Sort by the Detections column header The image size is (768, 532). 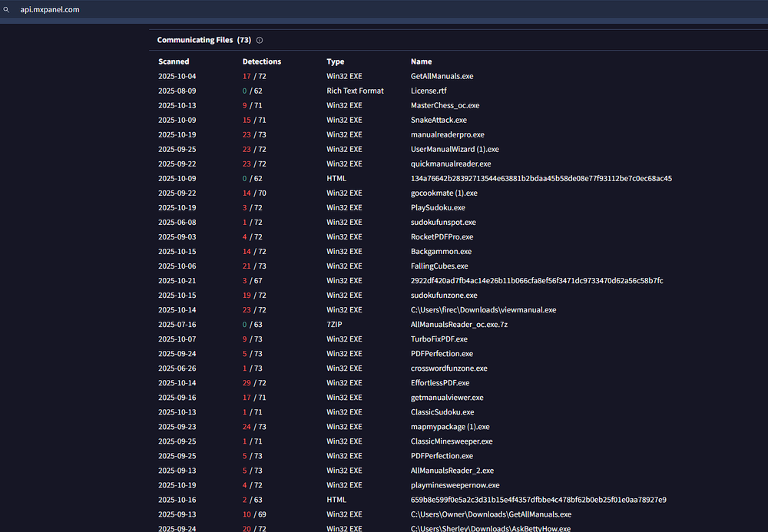(x=262, y=61)
